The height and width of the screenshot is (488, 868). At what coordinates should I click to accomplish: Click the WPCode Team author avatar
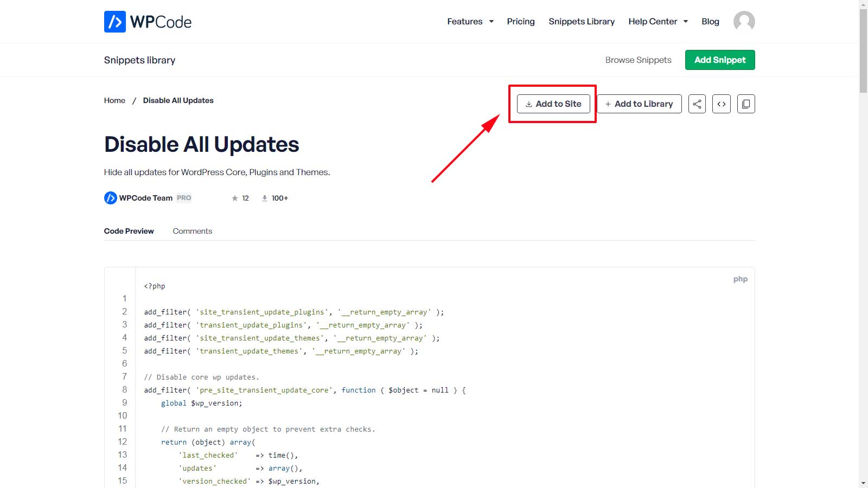pyautogui.click(x=111, y=198)
